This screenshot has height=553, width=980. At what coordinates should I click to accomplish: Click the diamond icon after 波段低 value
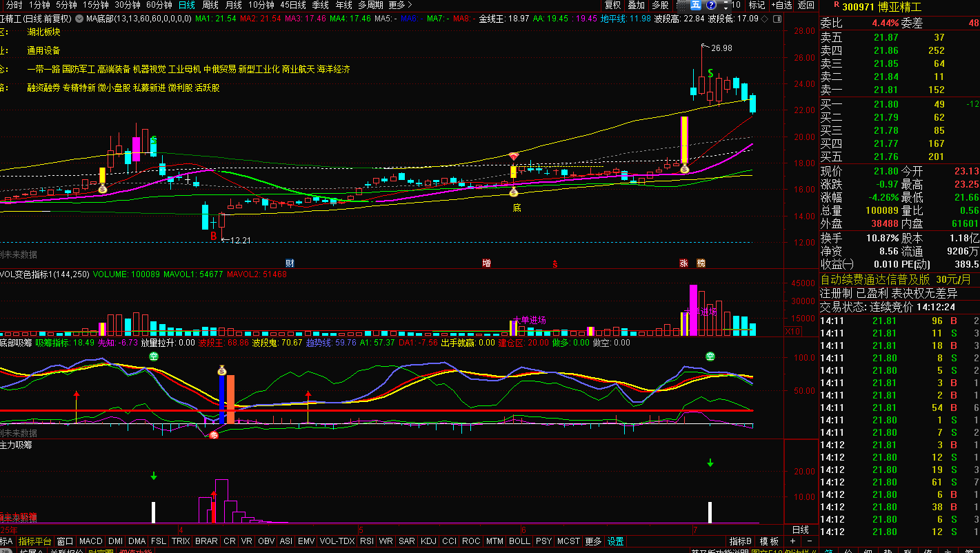click(x=764, y=19)
